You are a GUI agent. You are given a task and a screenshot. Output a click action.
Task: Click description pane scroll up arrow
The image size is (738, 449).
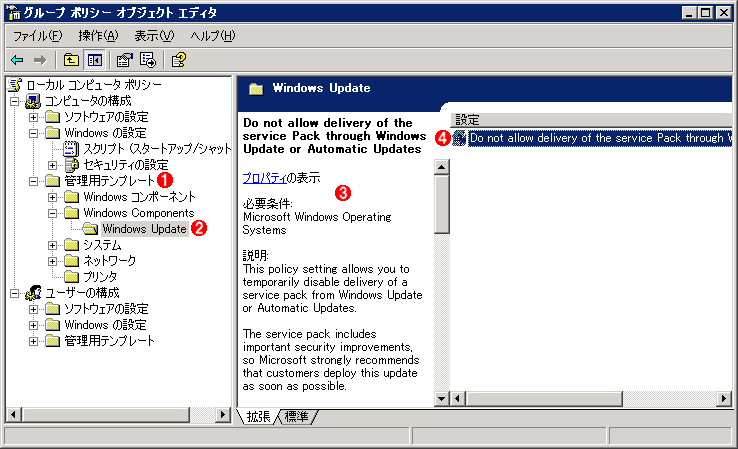pos(441,167)
